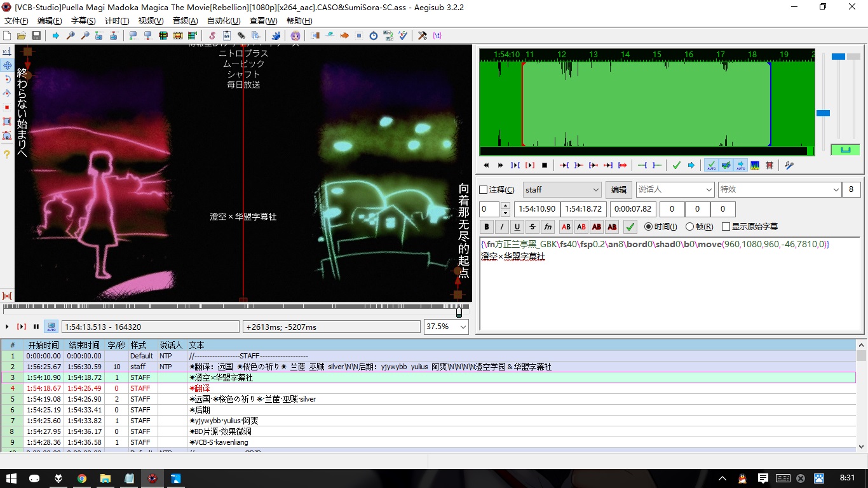The image size is (868, 488).
Task: Select the rotate on XY axes tool
Action: tap(6, 93)
